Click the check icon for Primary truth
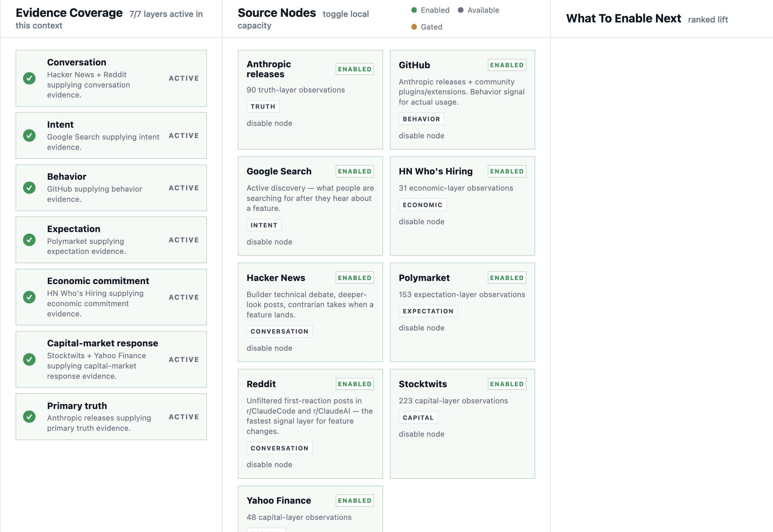773x532 pixels. (29, 417)
